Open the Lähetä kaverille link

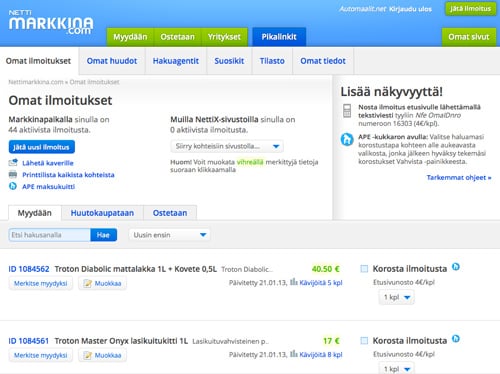tap(48, 163)
